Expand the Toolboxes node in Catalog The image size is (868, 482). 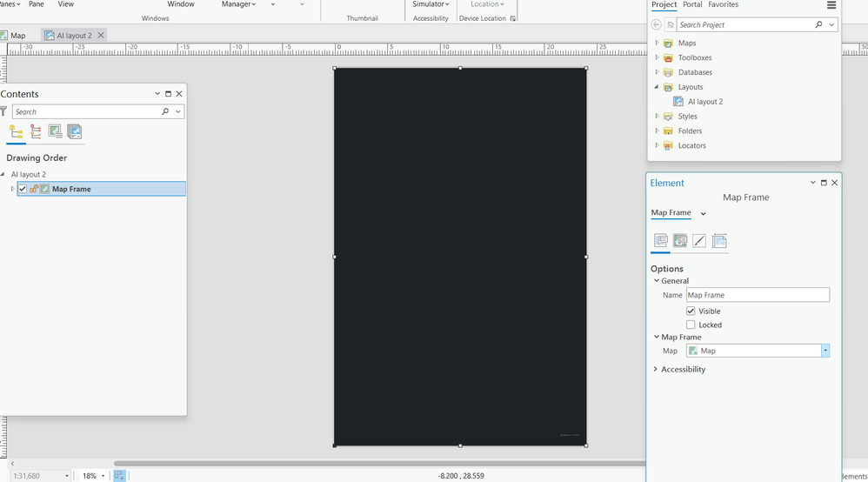coord(657,57)
